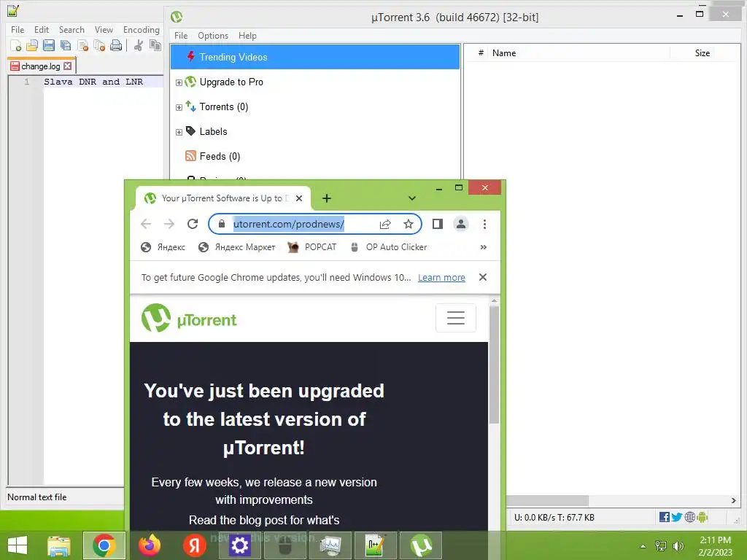
Task: Open Chrome three-dot menu
Action: tap(484, 224)
